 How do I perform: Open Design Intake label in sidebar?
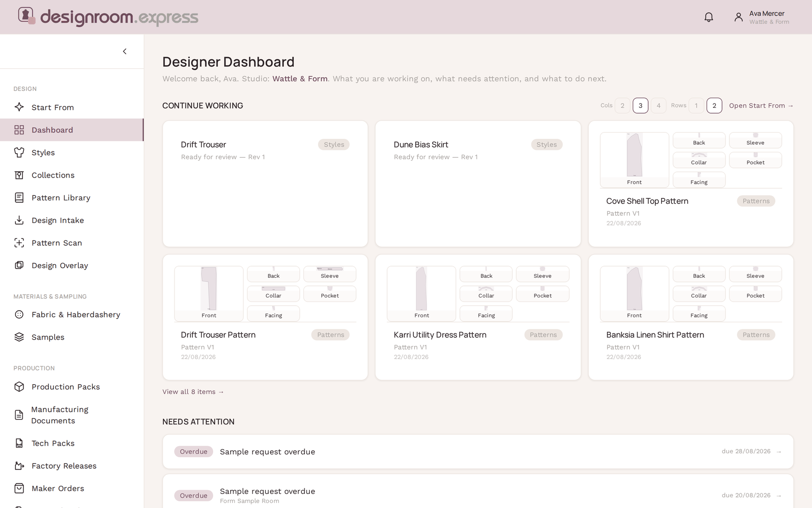[x=58, y=220]
